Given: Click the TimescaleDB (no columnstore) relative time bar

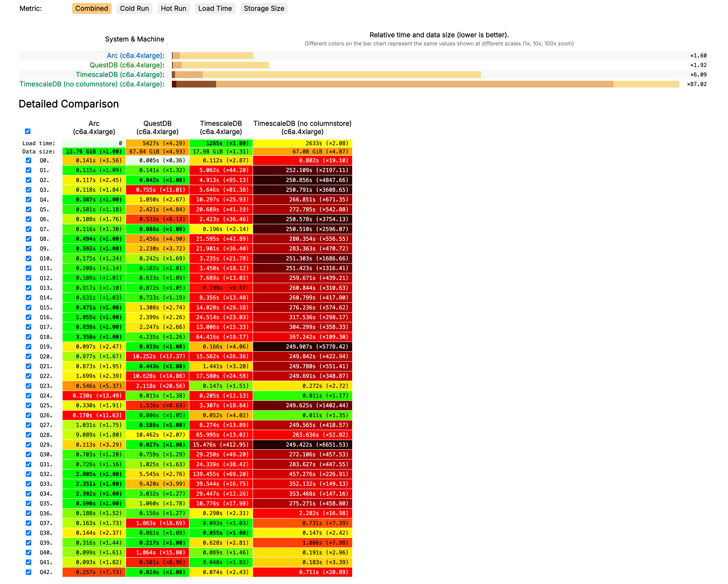Looking at the screenshot, I should pyautogui.click(x=426, y=84).
